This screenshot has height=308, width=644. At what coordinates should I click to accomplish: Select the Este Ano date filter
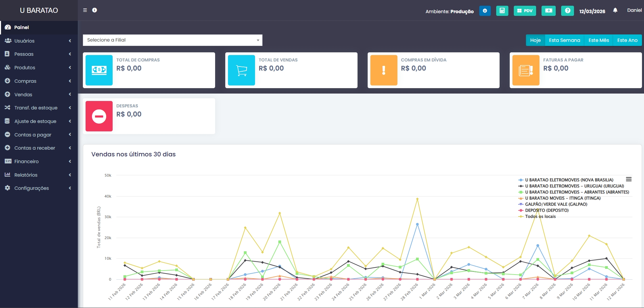pyautogui.click(x=627, y=40)
